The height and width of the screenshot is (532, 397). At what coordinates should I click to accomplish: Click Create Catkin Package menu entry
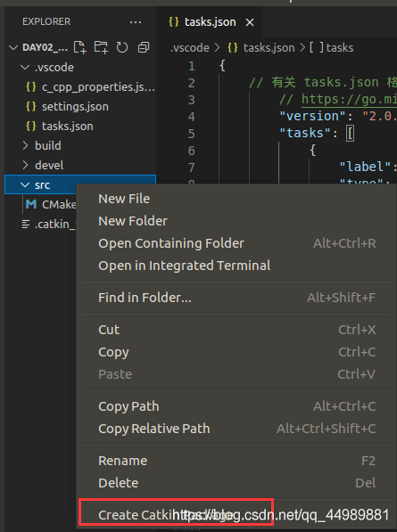176,515
